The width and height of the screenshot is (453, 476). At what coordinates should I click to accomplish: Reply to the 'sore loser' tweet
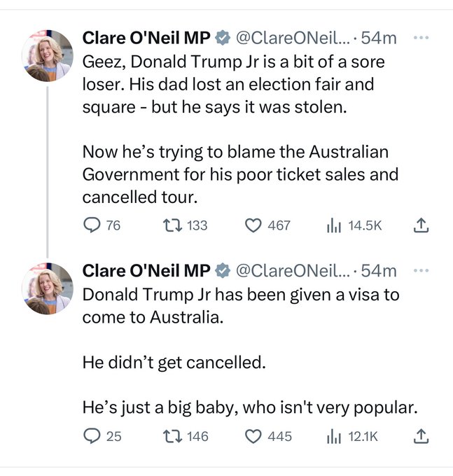(x=92, y=225)
